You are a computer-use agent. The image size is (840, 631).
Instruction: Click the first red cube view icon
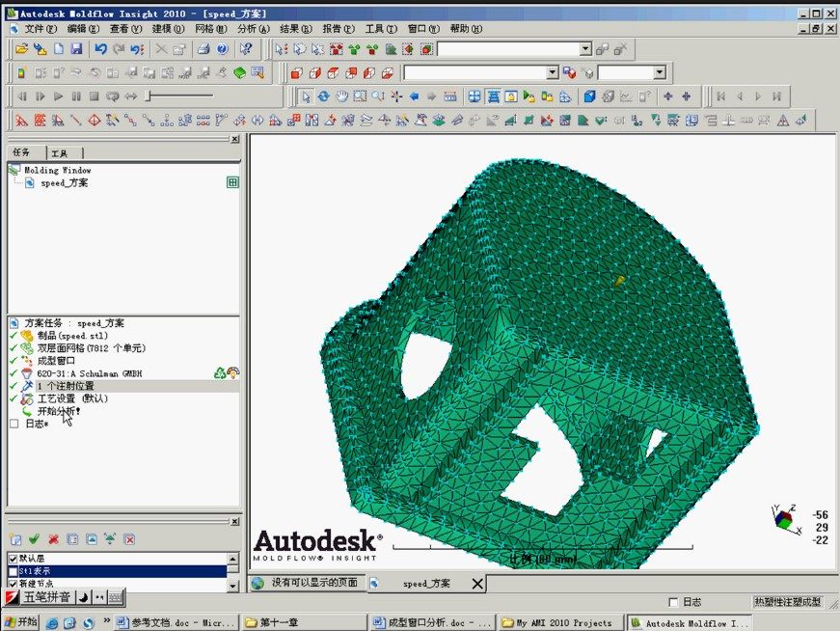[297, 72]
